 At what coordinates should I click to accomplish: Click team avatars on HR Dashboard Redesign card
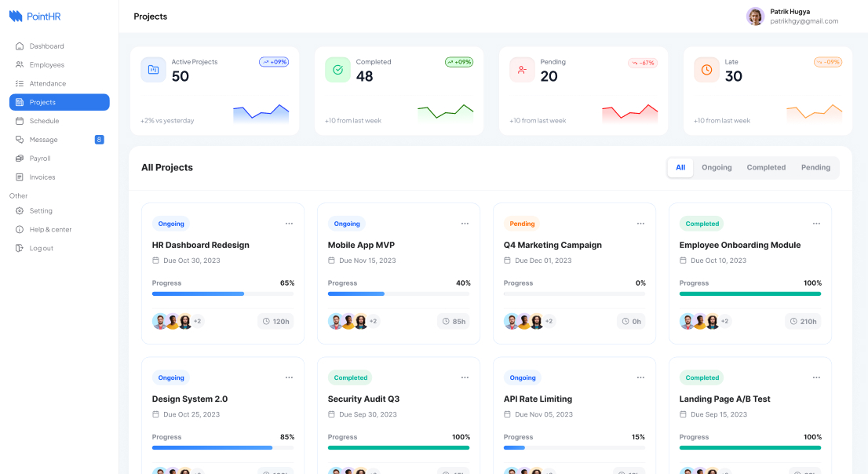(177, 321)
